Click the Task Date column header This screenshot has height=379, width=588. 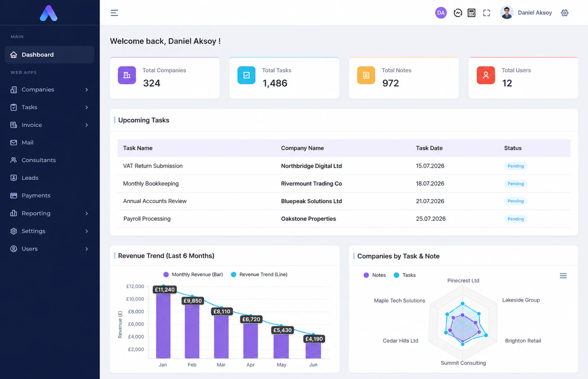coord(429,148)
